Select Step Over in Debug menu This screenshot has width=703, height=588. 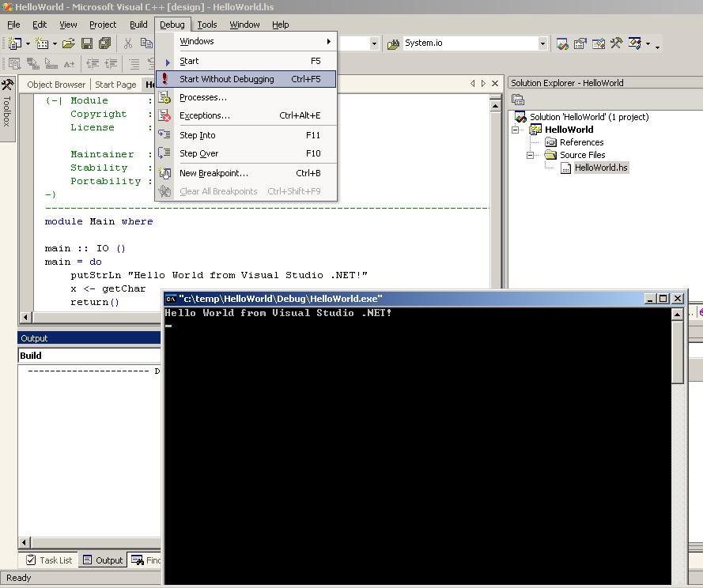tap(246, 153)
